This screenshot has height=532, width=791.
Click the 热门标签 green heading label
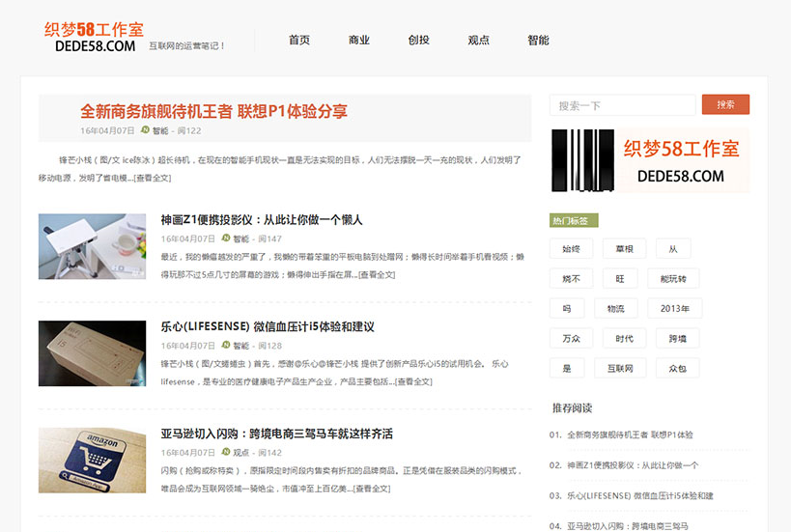click(574, 220)
